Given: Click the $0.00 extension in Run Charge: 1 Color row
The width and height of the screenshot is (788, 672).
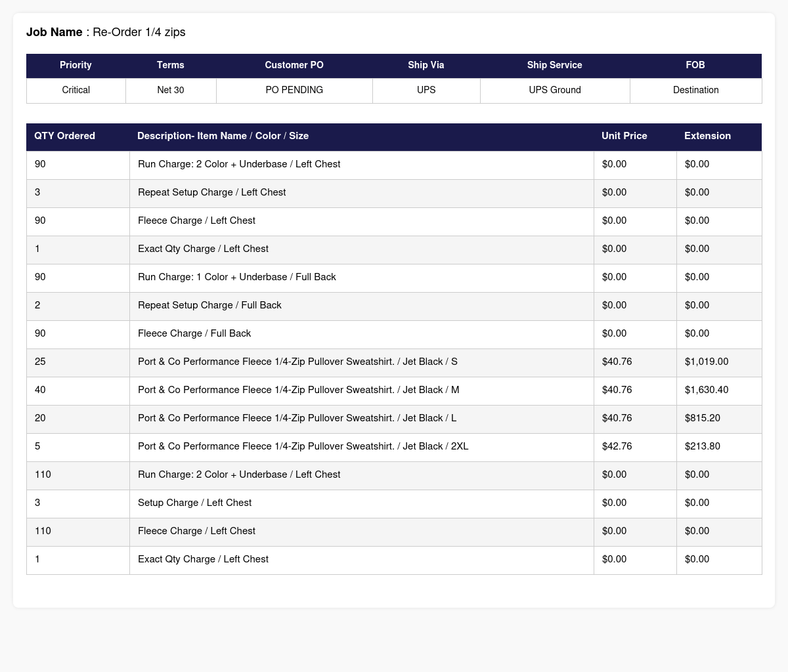Looking at the screenshot, I should point(697,277).
